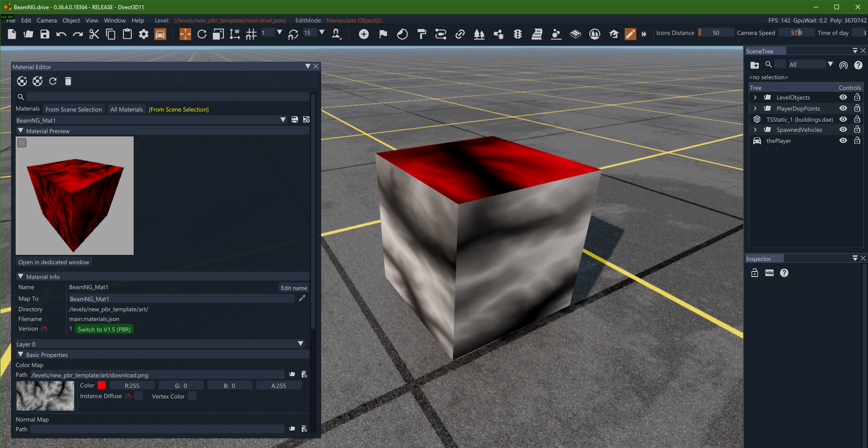Viewport: 868px width, 448px height.
Task: Toggle the rotation snapping icon
Action: point(293,34)
